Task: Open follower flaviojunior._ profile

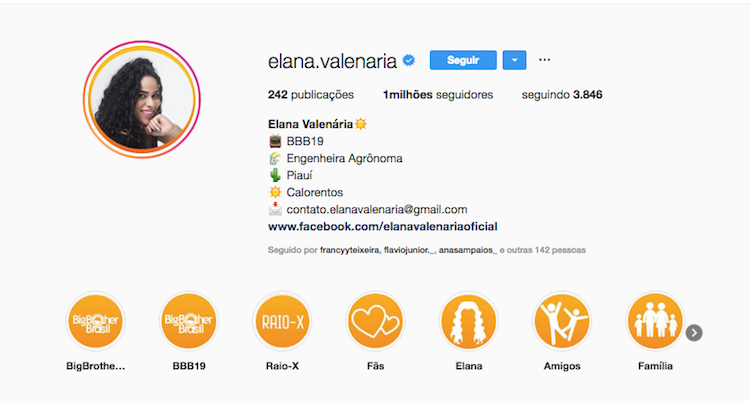Action: [x=409, y=250]
